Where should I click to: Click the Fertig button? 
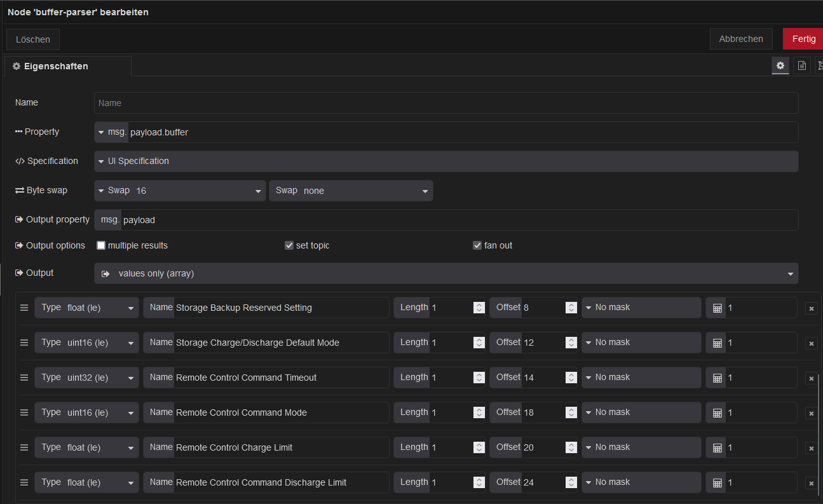coord(803,39)
